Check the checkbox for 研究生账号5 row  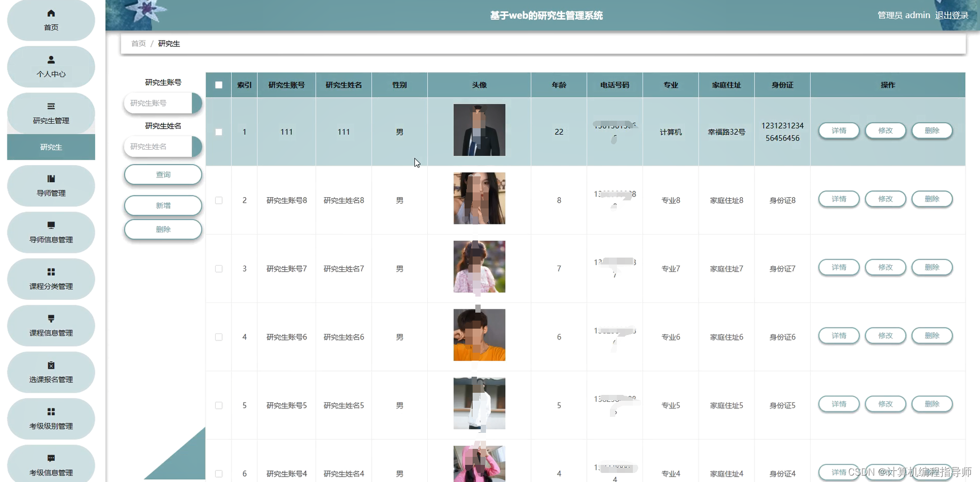[x=218, y=406]
